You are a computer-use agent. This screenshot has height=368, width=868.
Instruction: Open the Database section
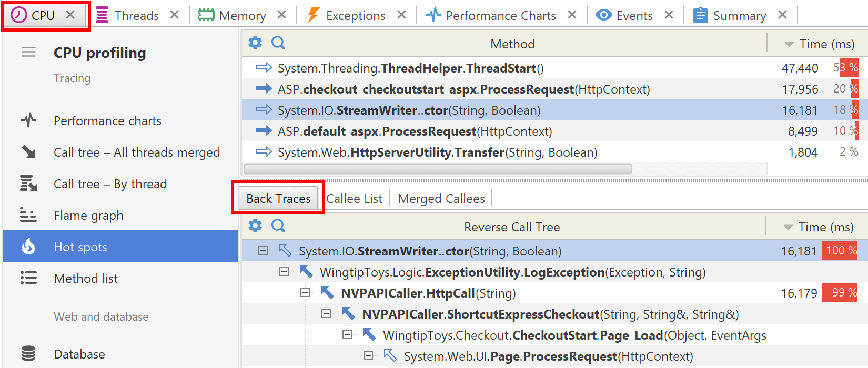[x=120, y=354]
